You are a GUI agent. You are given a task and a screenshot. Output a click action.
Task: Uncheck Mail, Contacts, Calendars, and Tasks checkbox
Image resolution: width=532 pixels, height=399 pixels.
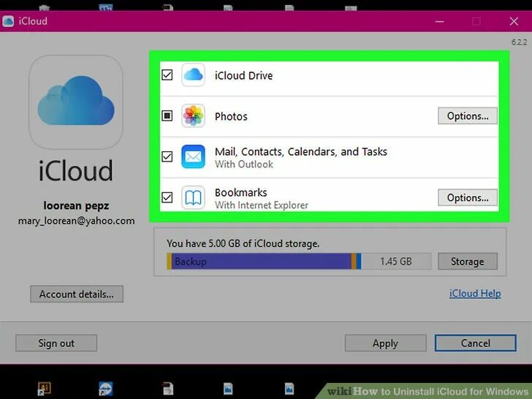(167, 156)
